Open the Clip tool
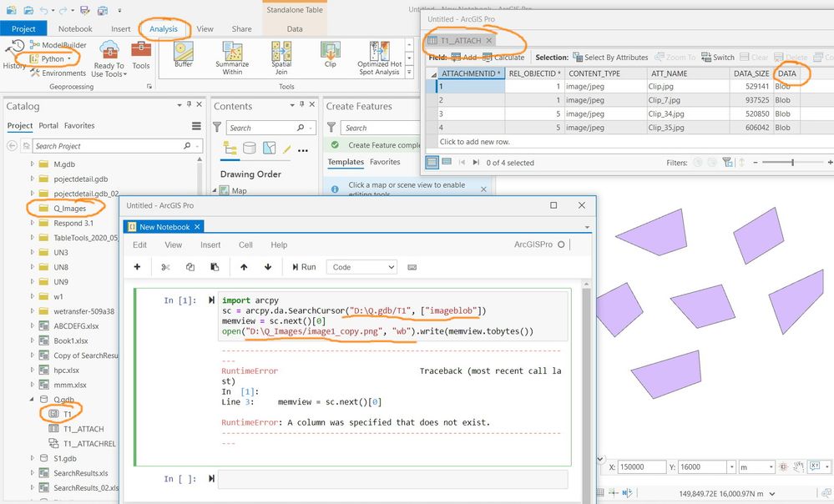Image resolution: width=834 pixels, height=504 pixels. click(x=331, y=54)
